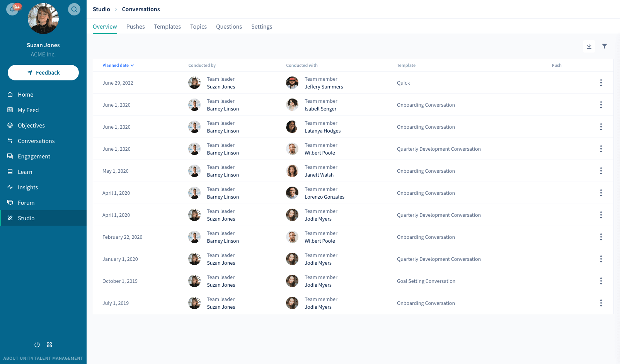Switch to the Templates tab

pyautogui.click(x=167, y=26)
